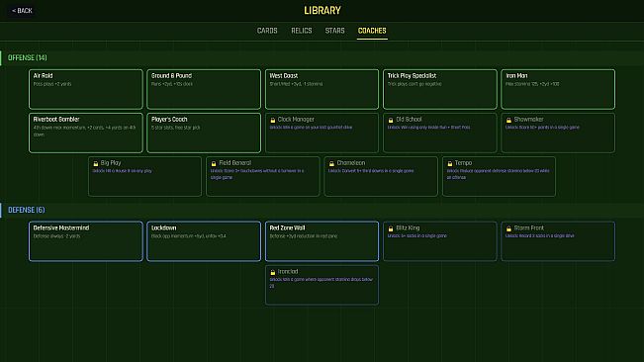Viewport: 644px width, 362px height.
Task: Choose the West Coast coach card
Action: (x=322, y=89)
